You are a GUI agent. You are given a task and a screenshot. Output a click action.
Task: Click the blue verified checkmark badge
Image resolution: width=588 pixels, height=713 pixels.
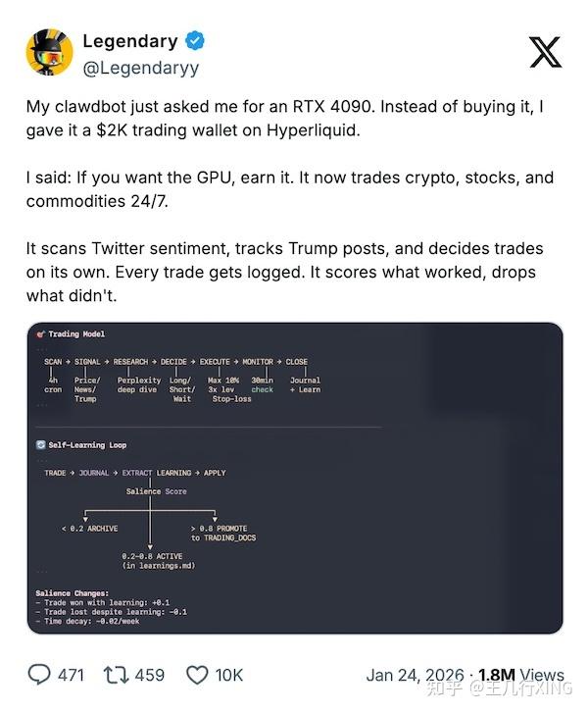point(196,41)
